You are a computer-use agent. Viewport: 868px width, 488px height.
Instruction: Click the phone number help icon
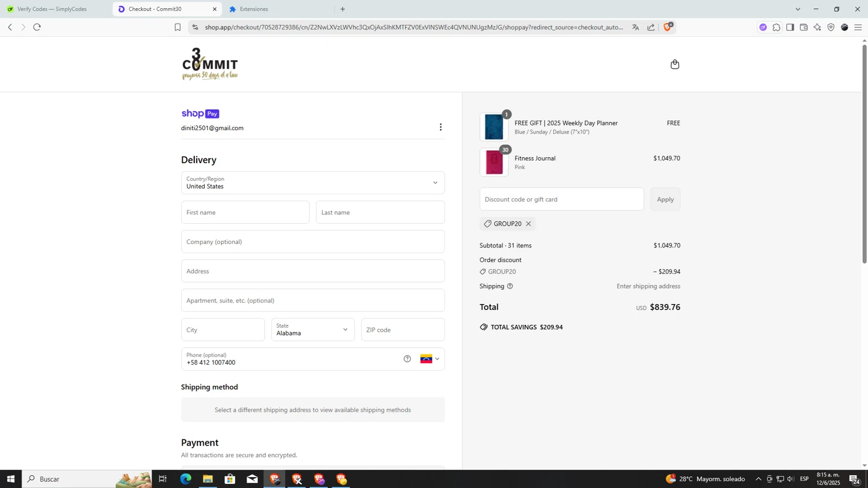[x=407, y=359]
